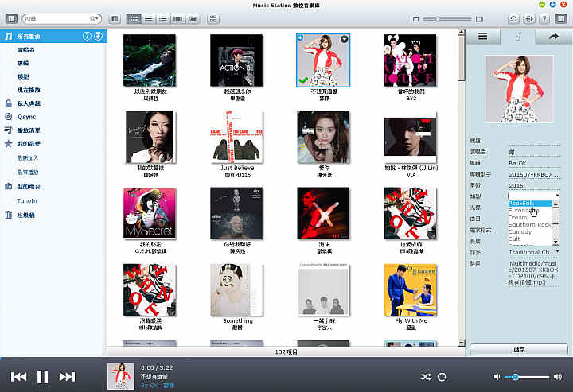Click genre list scroll-down arrow

(x=555, y=242)
